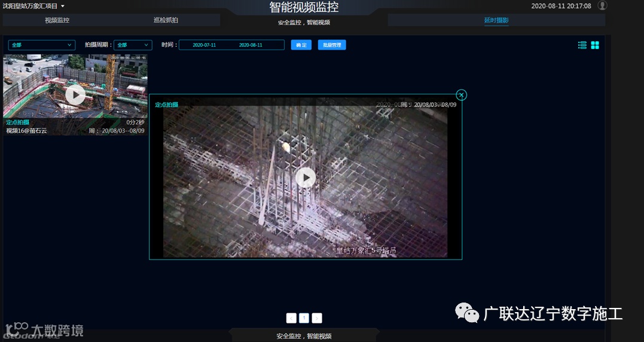Click the end date 2020-08-11 field
Image resolution: width=644 pixels, height=342 pixels.
pos(251,45)
